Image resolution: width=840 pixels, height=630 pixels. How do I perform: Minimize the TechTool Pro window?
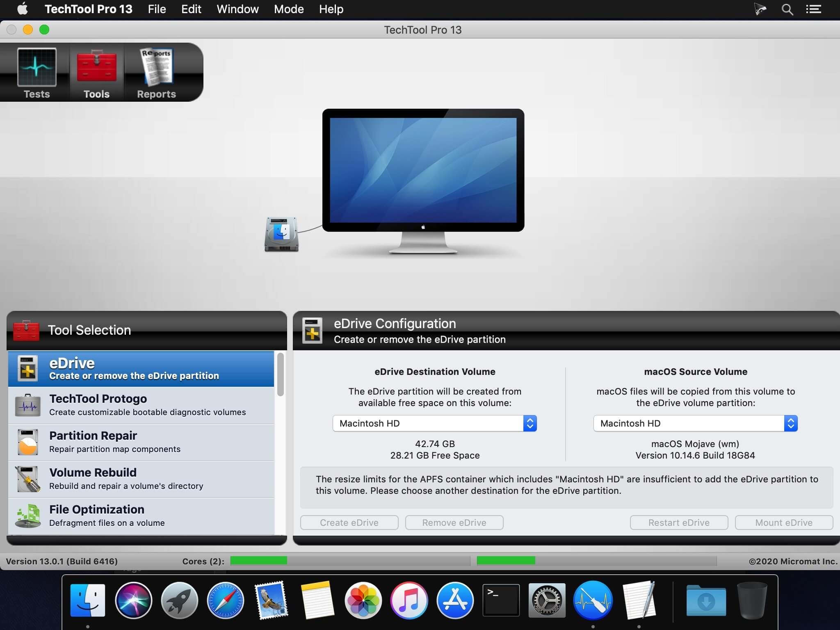tap(28, 30)
